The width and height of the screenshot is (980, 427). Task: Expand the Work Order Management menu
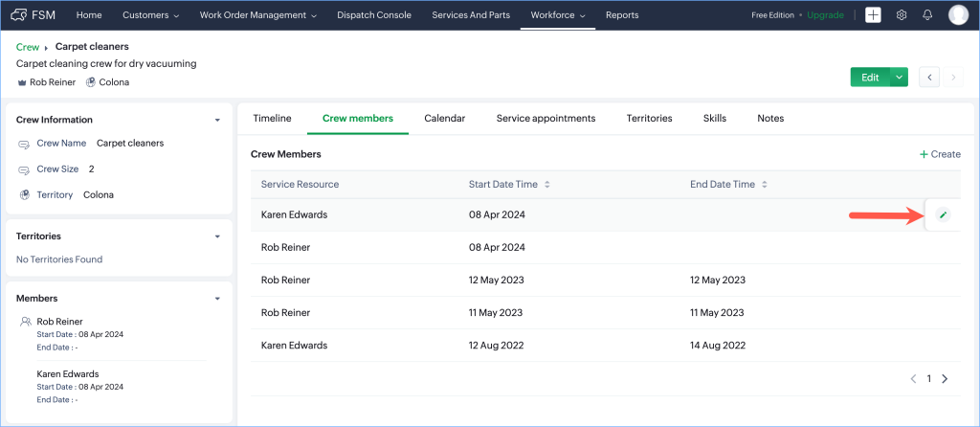[258, 15]
